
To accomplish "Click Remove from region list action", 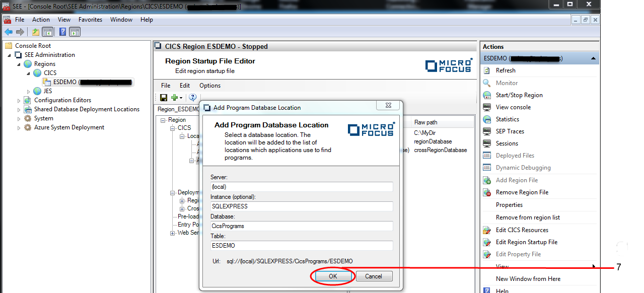I will (528, 217).
